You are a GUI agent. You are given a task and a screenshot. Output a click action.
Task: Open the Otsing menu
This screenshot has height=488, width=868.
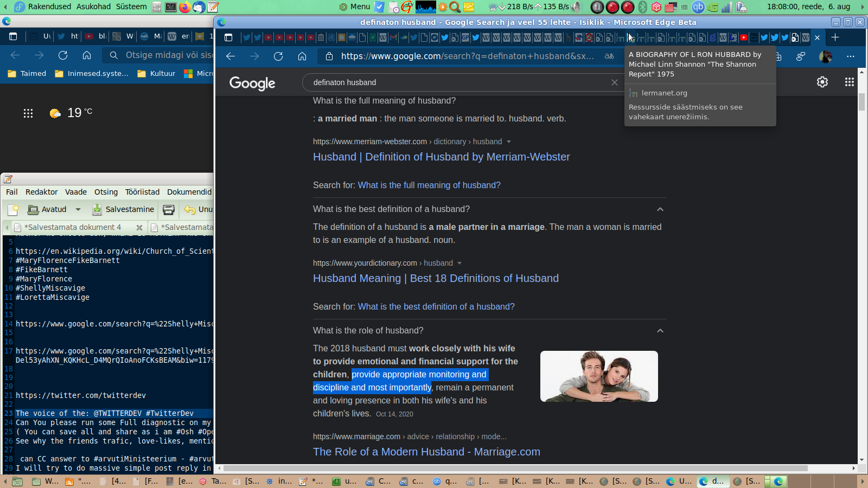[106, 192]
